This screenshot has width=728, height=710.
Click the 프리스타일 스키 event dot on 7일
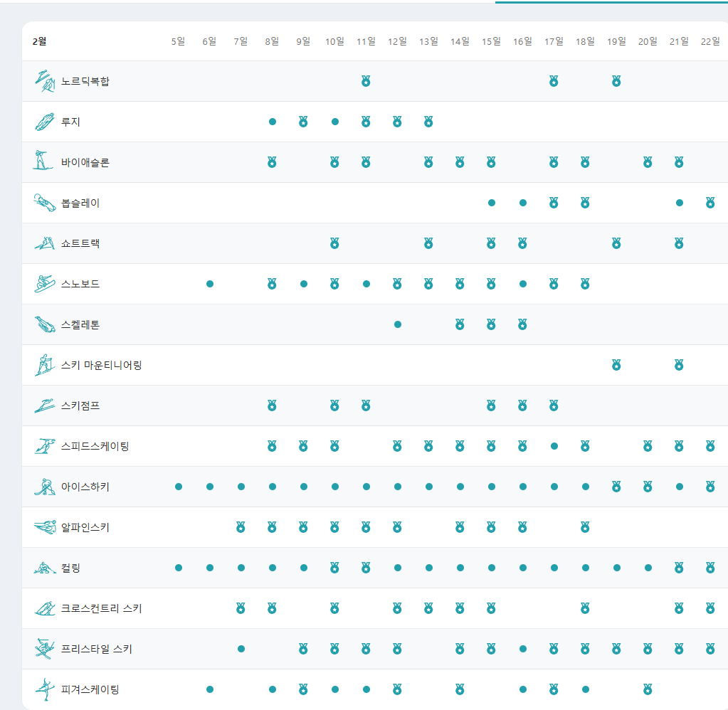241,649
